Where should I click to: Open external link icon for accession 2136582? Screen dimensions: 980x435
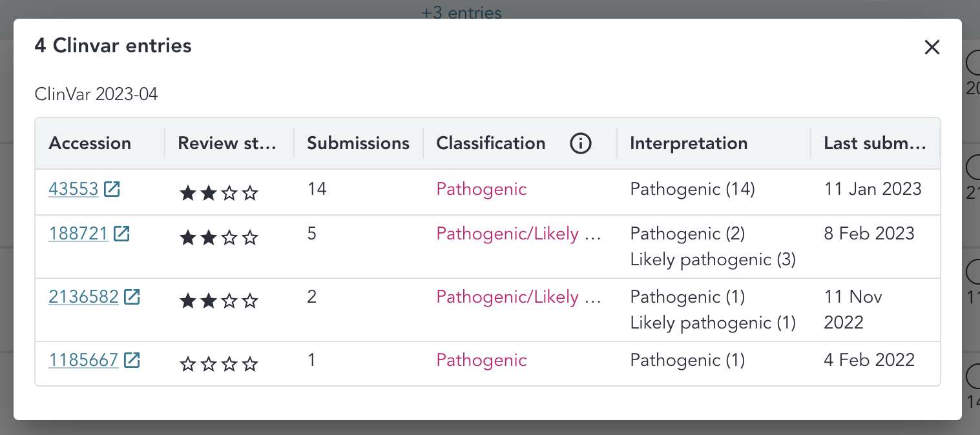point(132,297)
